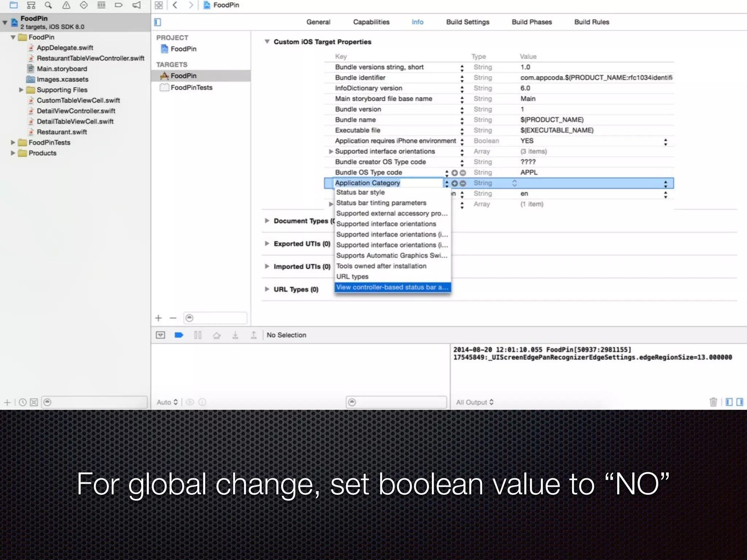Collapse Custom iOS Target Properties section
747x560 pixels.
(x=267, y=42)
